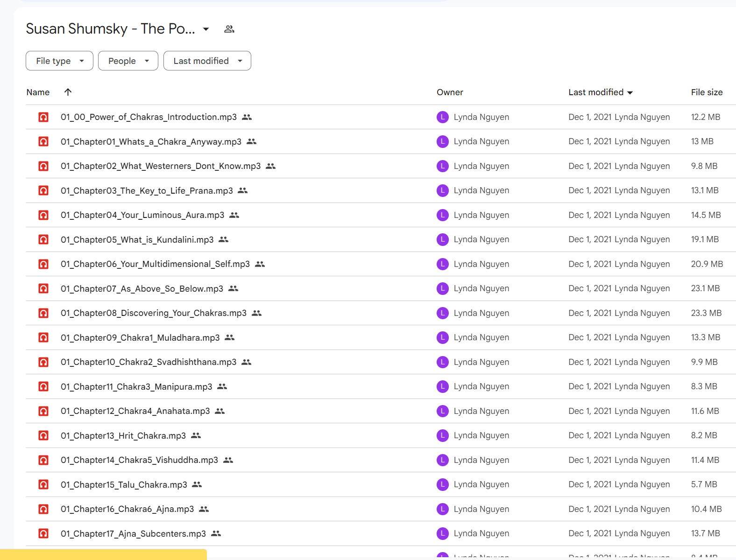Select file 01_Chapter15_Talu_Chakra.mp3
Screen dimensions: 736x560
(x=124, y=484)
